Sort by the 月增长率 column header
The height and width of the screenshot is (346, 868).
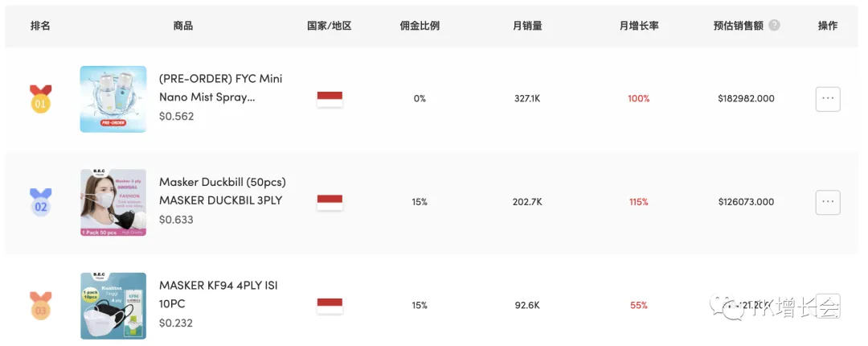coord(639,26)
